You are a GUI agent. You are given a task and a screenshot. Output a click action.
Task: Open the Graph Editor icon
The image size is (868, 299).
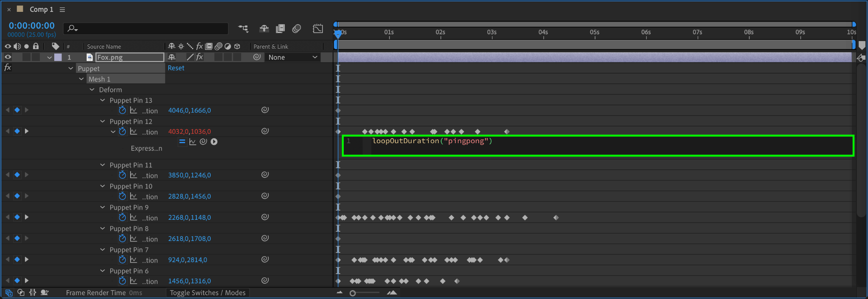318,28
